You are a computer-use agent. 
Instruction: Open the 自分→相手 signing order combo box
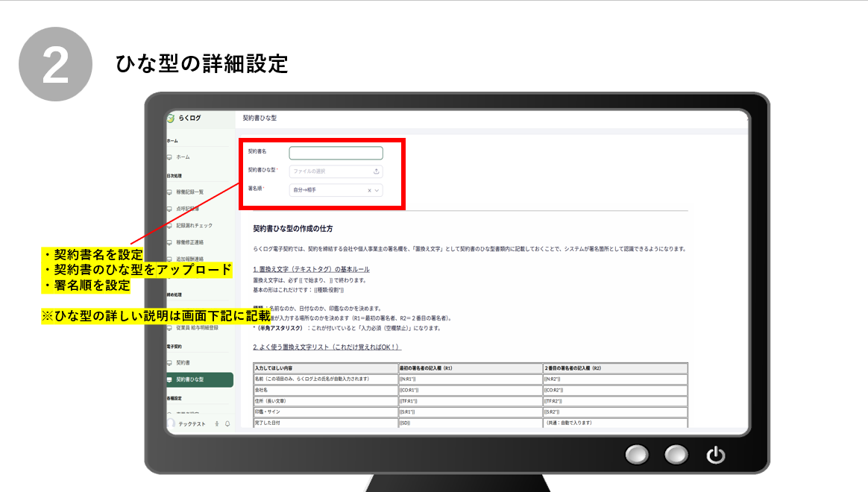328,190
